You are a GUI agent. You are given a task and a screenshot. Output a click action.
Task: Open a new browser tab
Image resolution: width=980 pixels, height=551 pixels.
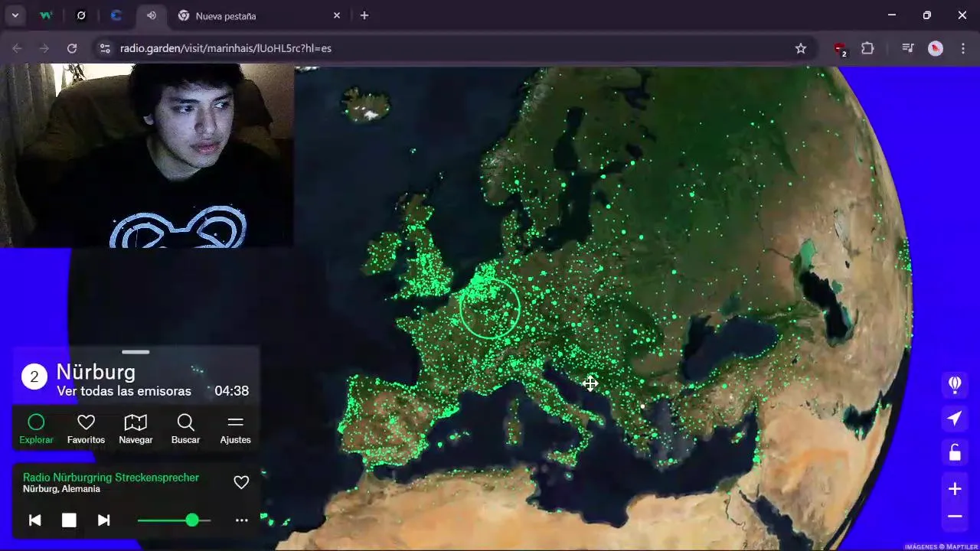click(364, 15)
